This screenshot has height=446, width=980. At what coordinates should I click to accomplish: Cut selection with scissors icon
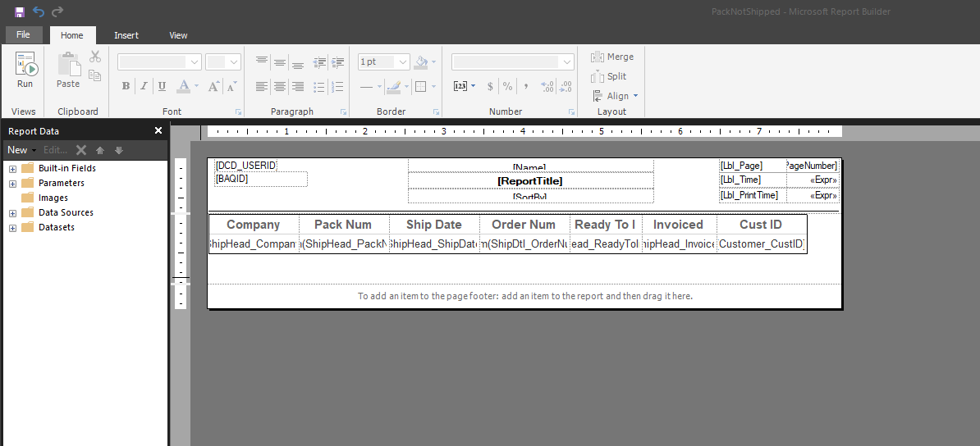(95, 57)
